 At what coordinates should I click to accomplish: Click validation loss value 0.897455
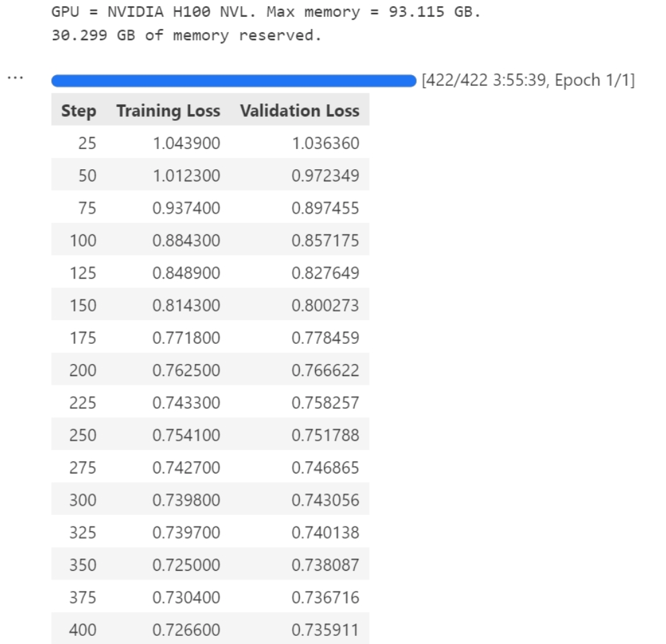[325, 208]
